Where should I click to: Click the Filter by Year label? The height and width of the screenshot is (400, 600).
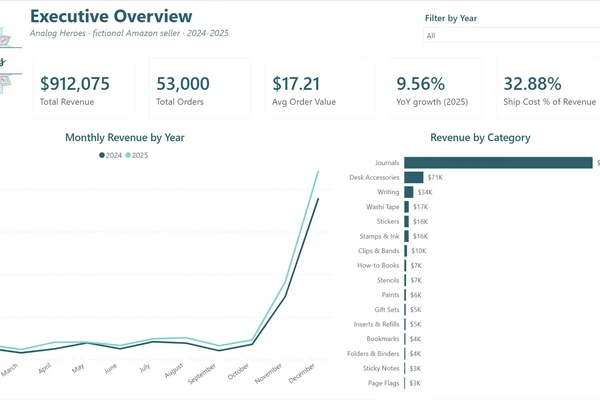pyautogui.click(x=451, y=18)
